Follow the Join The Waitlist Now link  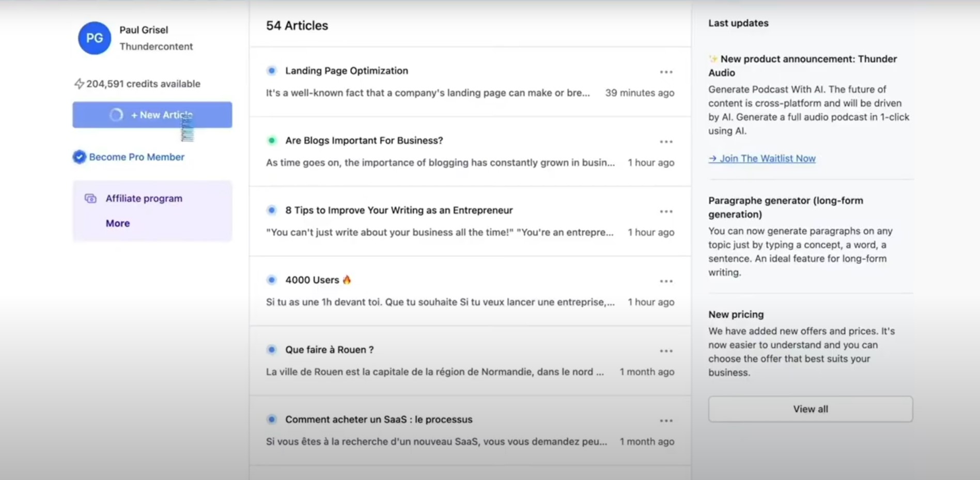click(762, 158)
